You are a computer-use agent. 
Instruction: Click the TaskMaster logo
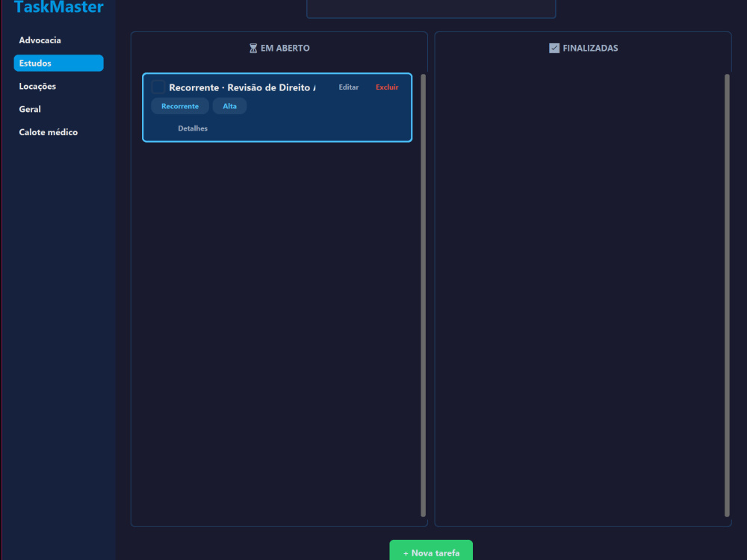pos(58,7)
